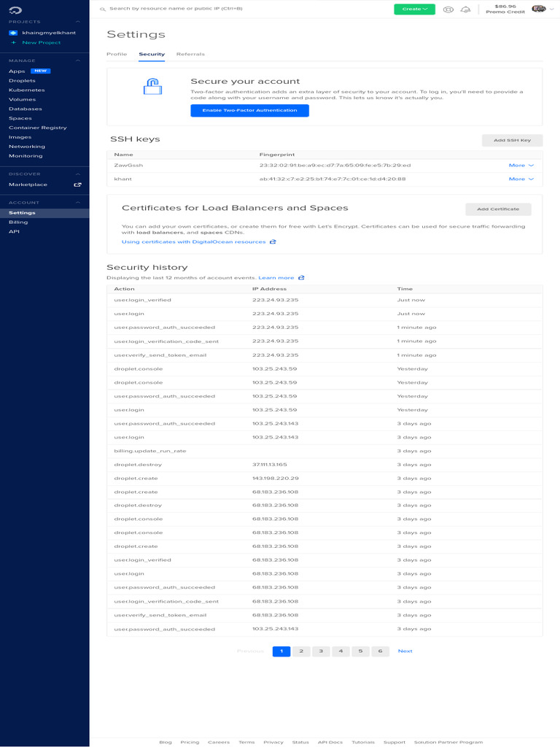Go to pagination page 3

321,651
